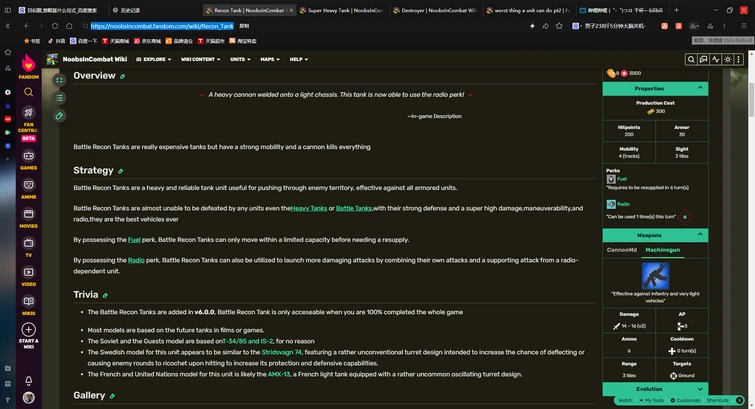Open the Fandom Wikis section

(28, 305)
